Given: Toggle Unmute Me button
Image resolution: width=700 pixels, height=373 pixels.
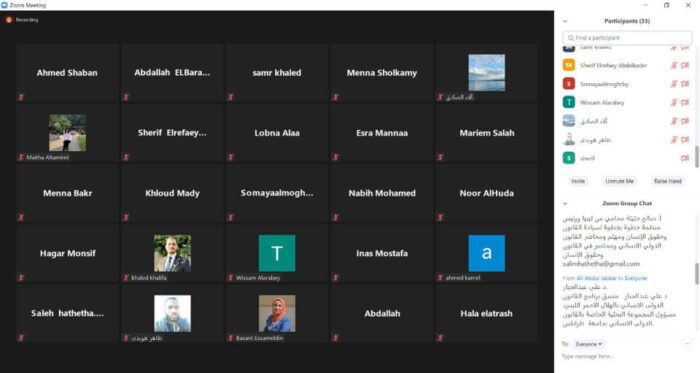Looking at the screenshot, I should coord(619,181).
